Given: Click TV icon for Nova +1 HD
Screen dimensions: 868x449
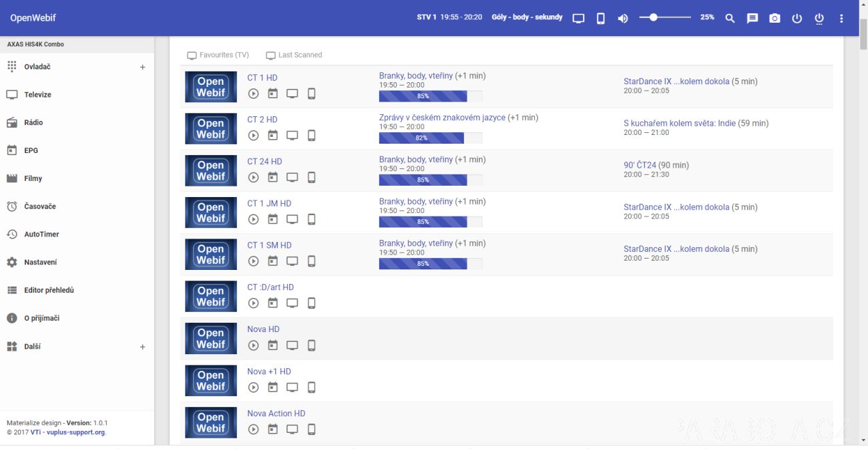Looking at the screenshot, I should (x=292, y=388).
